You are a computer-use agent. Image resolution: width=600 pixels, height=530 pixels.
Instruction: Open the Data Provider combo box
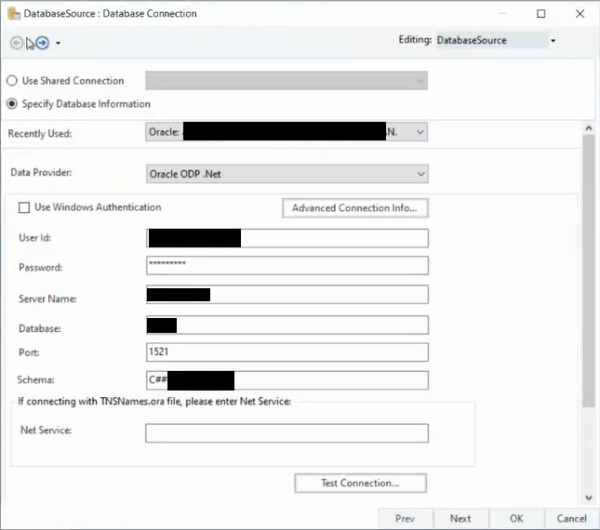419,174
